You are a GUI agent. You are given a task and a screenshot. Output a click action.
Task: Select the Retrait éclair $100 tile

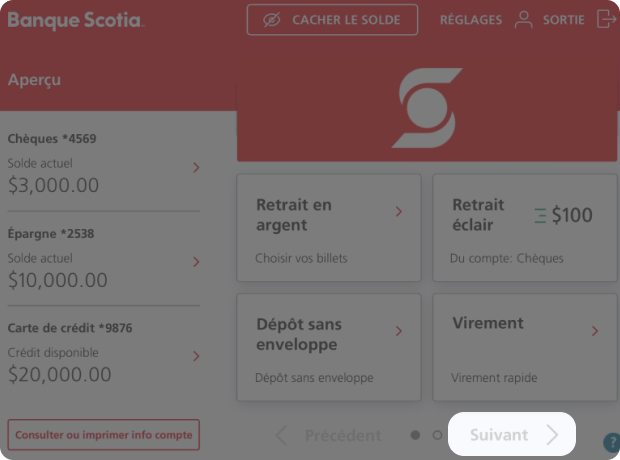525,228
